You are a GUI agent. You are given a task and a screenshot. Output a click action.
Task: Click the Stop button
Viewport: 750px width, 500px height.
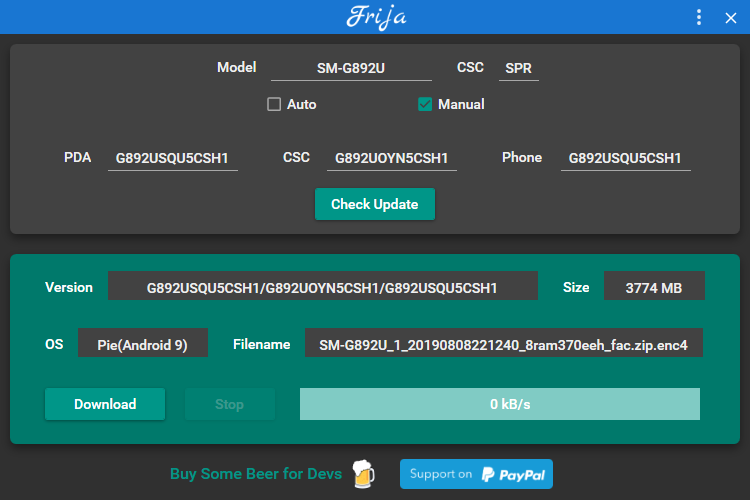(229, 404)
